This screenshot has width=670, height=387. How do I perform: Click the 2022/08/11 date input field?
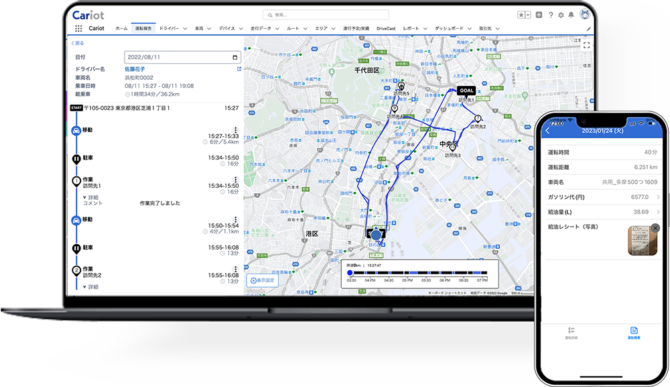click(182, 57)
